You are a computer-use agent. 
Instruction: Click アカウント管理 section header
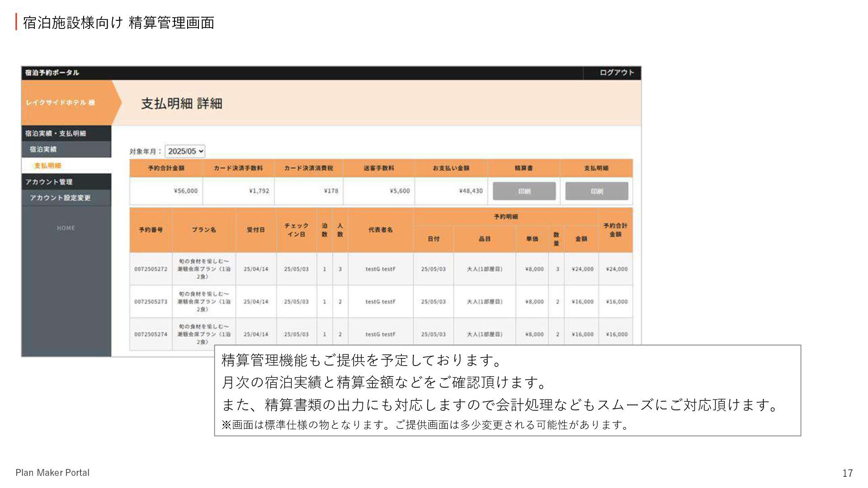coord(49,182)
